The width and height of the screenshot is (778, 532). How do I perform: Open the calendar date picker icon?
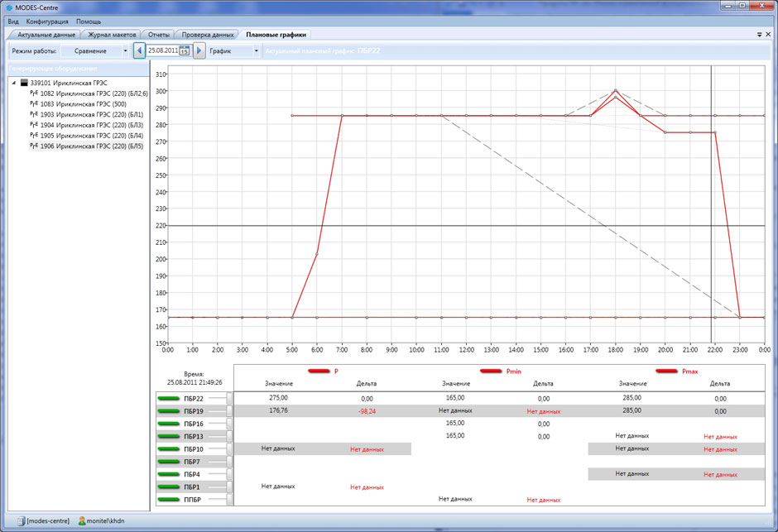click(x=184, y=50)
